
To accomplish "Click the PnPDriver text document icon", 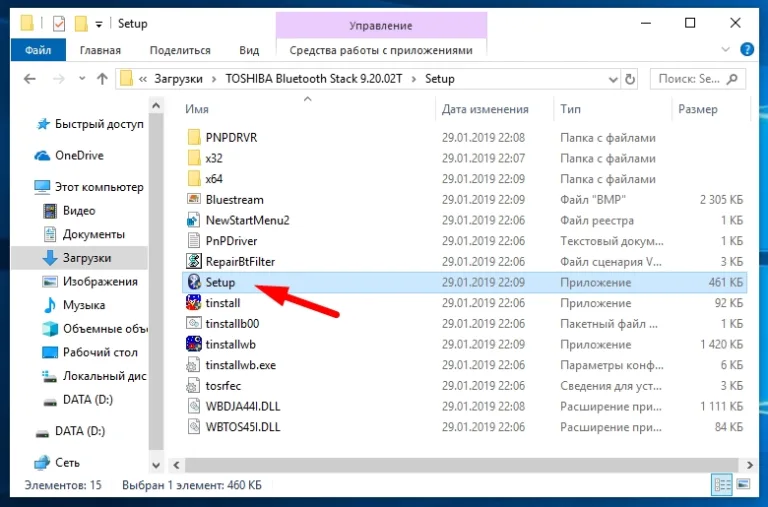I will pos(194,241).
